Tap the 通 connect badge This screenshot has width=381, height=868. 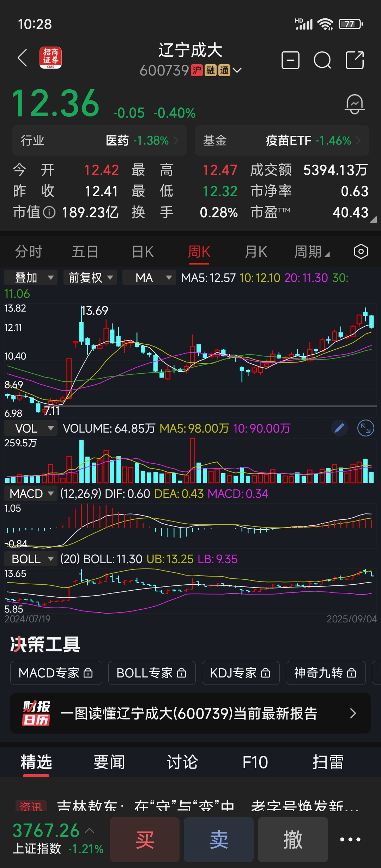coord(224,70)
